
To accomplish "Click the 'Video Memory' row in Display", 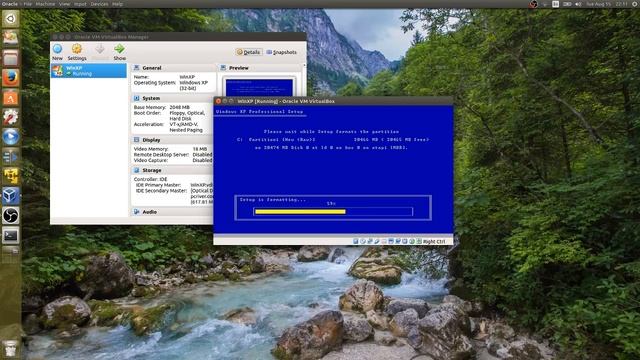I will point(172,149).
